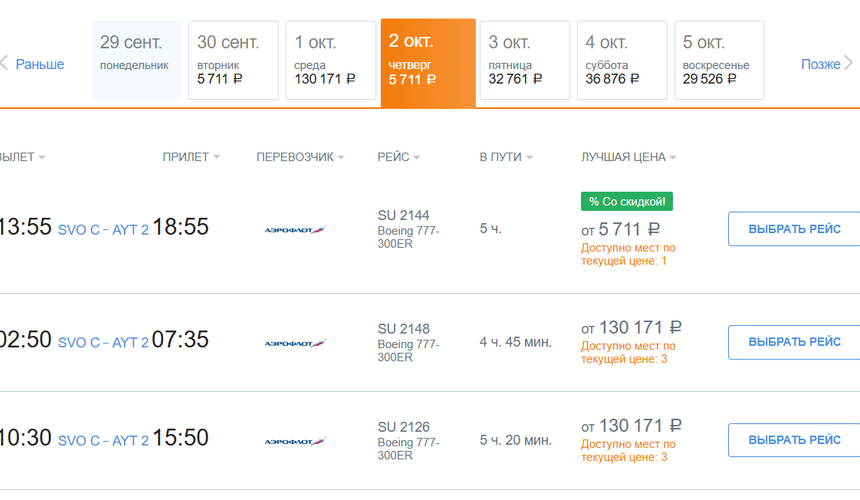Click the right arrow next to Позже
Viewport: 860px width, 500px height.
coord(850,63)
